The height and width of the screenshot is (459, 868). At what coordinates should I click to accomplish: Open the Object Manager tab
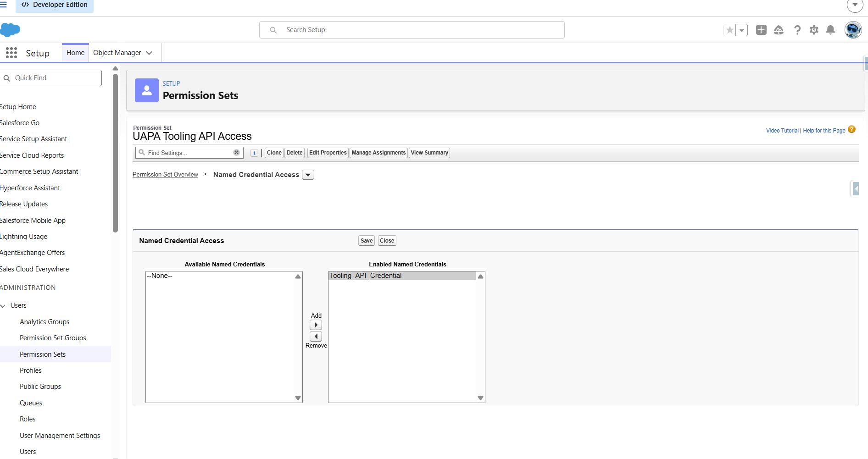tap(117, 53)
